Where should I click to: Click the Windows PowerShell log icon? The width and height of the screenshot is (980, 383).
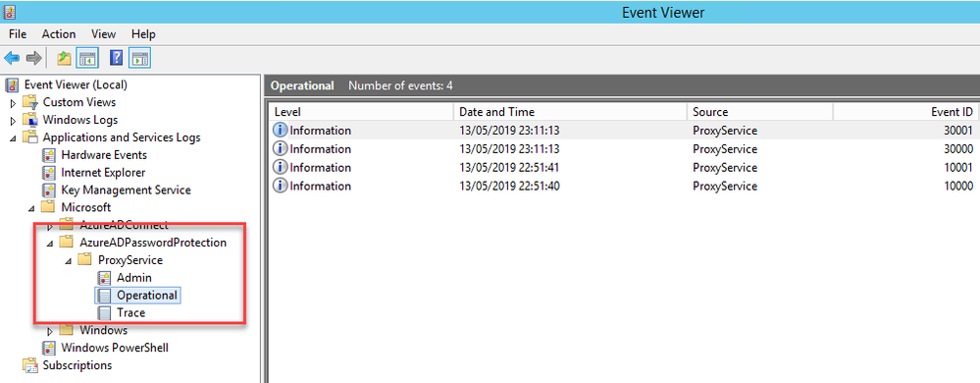point(48,348)
